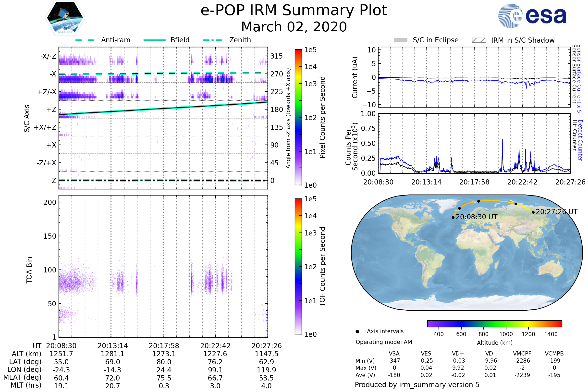Click the ESA logo
The height and width of the screenshot is (392, 588).
pos(532,16)
